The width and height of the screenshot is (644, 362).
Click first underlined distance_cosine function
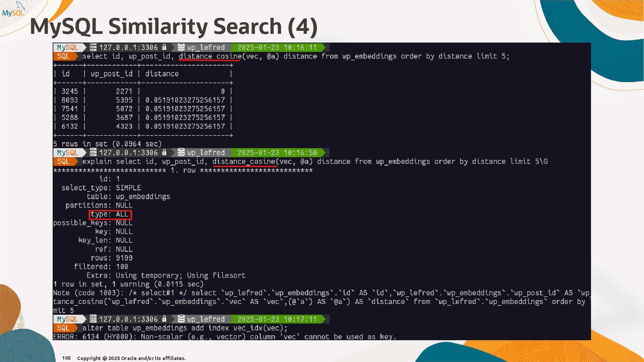(x=210, y=56)
